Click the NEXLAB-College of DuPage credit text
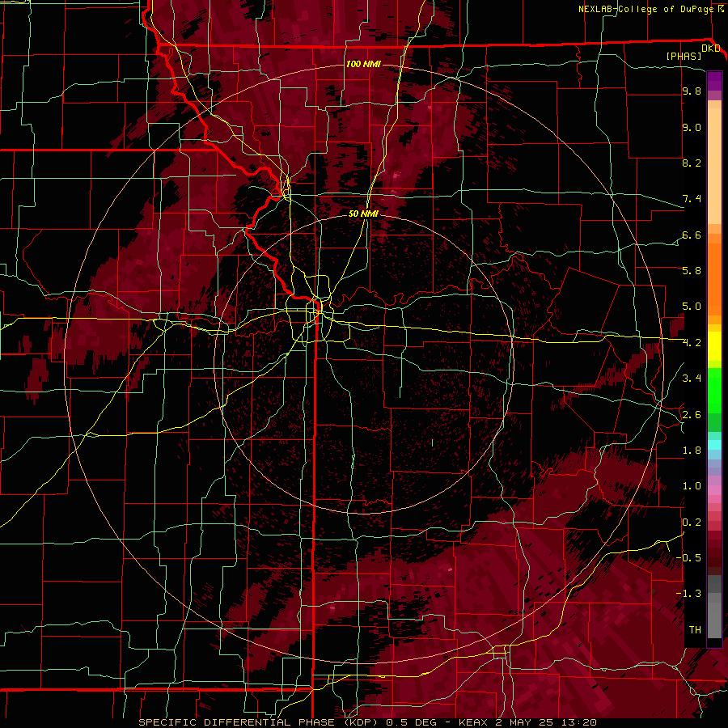Screen dimensions: 728x728 (x=645, y=9)
